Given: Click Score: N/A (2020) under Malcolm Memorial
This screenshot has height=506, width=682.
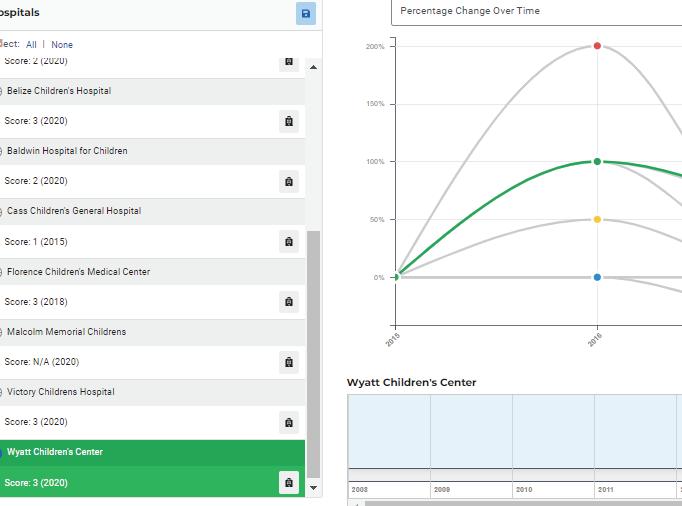Looking at the screenshot, I should [42, 362].
